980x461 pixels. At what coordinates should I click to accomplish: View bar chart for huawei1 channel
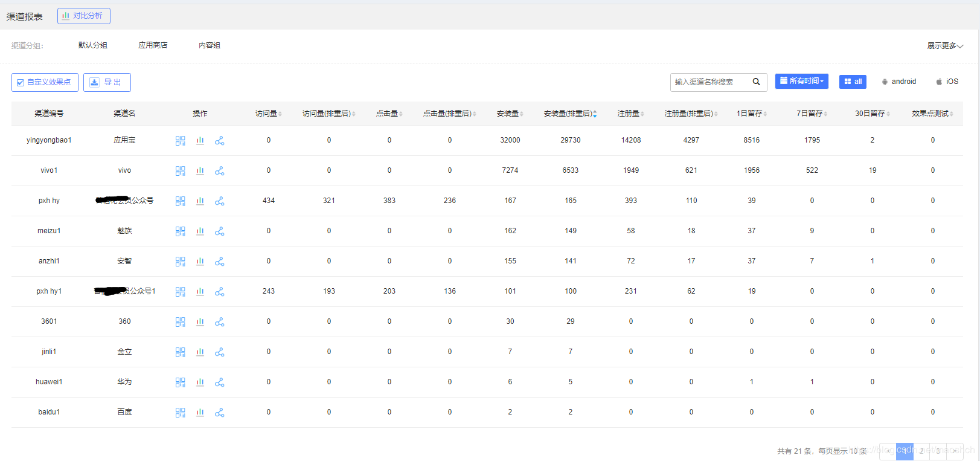[200, 382]
